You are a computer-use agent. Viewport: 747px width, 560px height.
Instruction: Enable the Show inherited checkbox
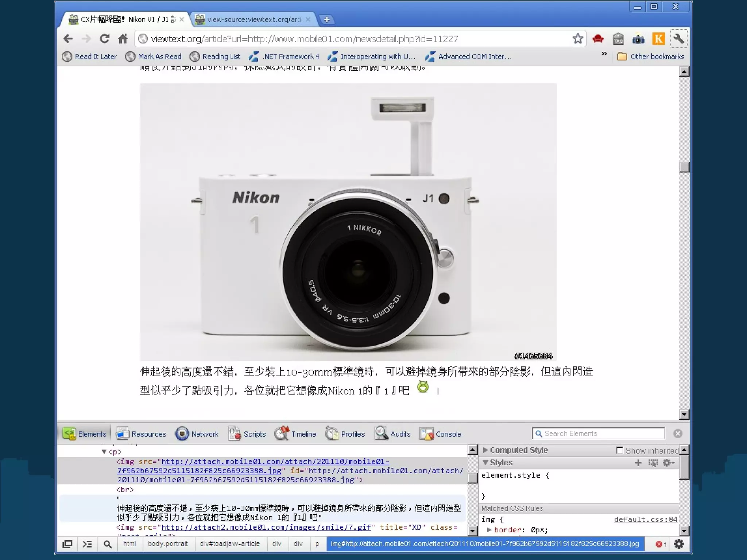[619, 450]
